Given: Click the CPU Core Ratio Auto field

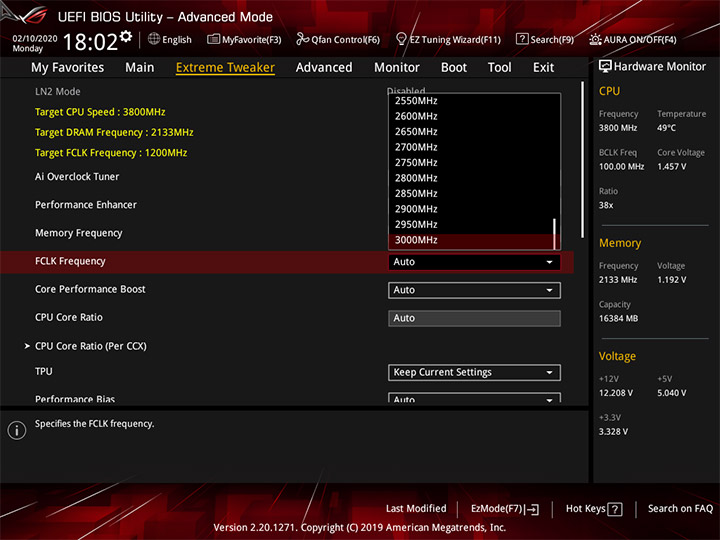Looking at the screenshot, I should coord(474,318).
